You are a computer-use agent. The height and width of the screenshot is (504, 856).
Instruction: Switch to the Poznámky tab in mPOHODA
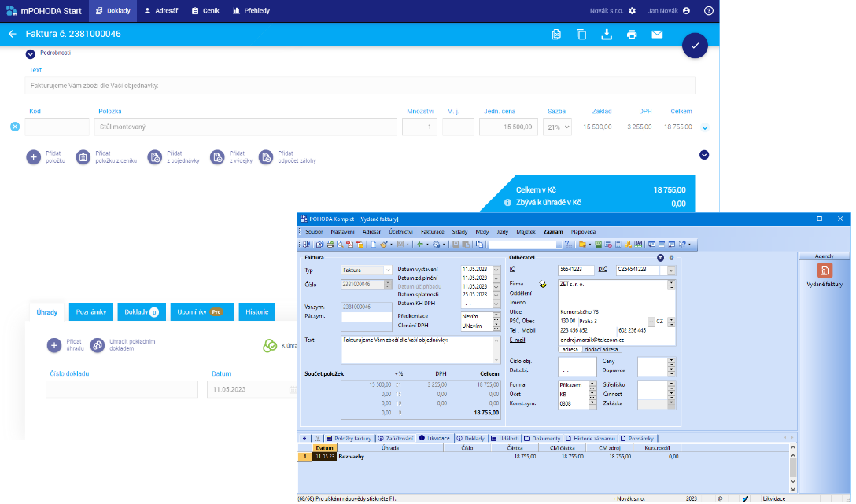tap(91, 312)
